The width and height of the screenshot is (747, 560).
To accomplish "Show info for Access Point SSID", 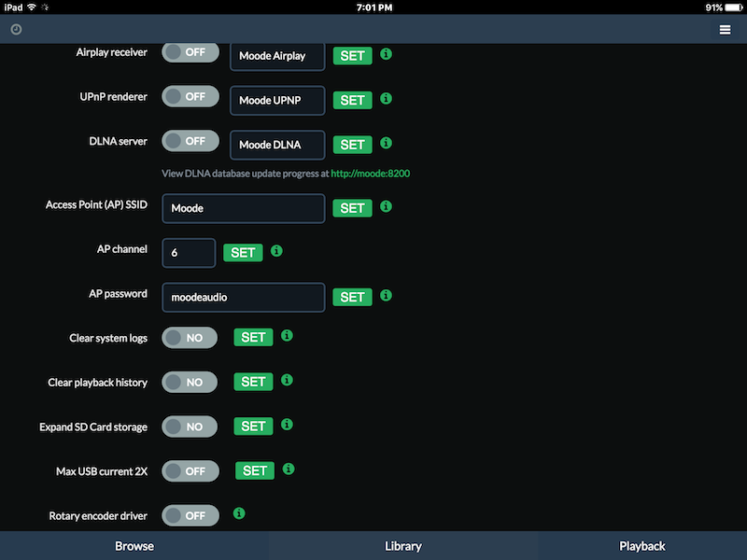I will click(x=386, y=206).
